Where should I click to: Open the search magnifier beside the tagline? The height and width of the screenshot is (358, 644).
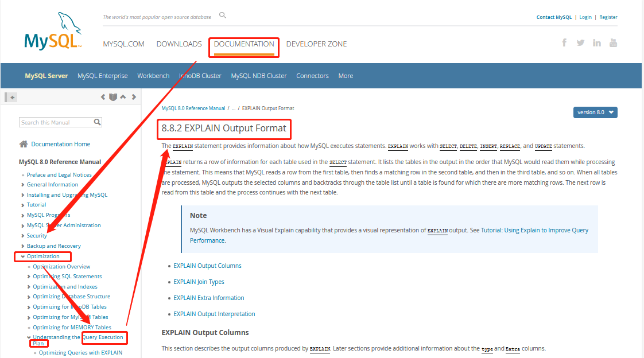[223, 15]
